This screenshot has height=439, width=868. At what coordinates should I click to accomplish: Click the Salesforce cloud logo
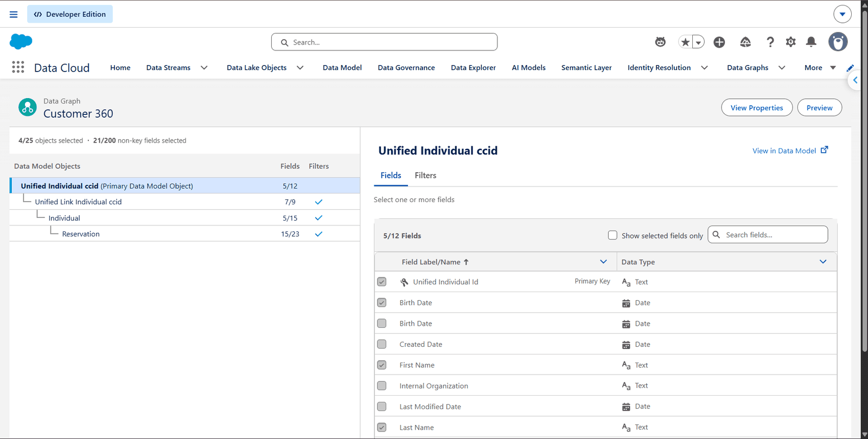(21, 42)
